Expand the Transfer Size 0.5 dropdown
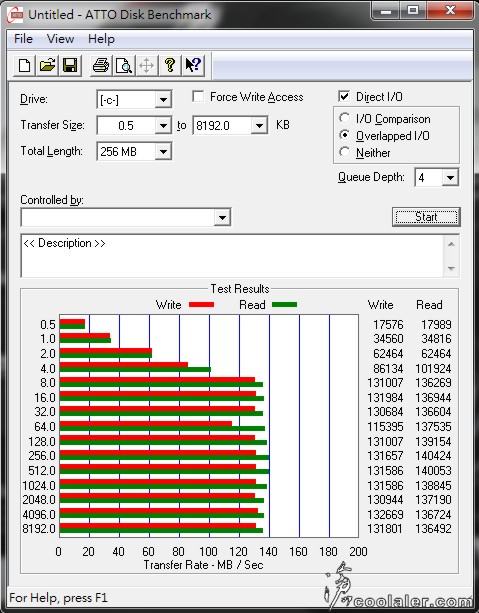Viewport: 479px width, 613px height. point(163,125)
